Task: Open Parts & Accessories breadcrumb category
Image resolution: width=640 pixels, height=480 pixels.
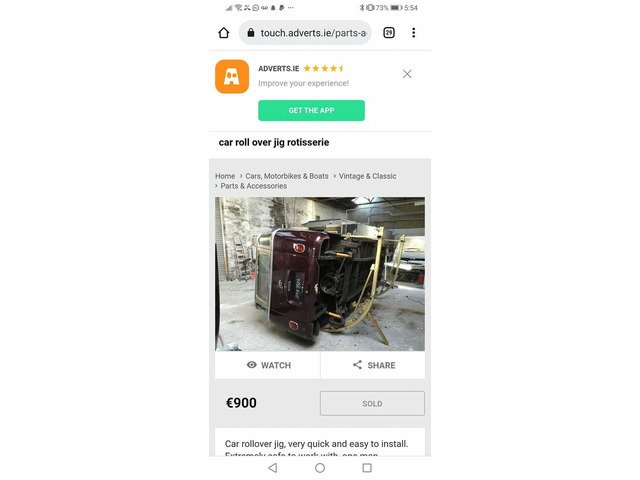Action: coord(253,186)
